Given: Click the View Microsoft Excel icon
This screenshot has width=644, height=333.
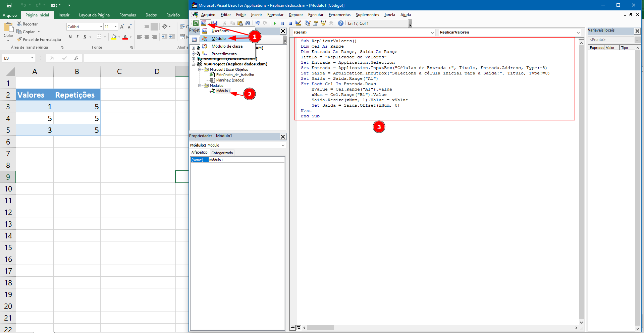Looking at the screenshot, I should 196,23.
